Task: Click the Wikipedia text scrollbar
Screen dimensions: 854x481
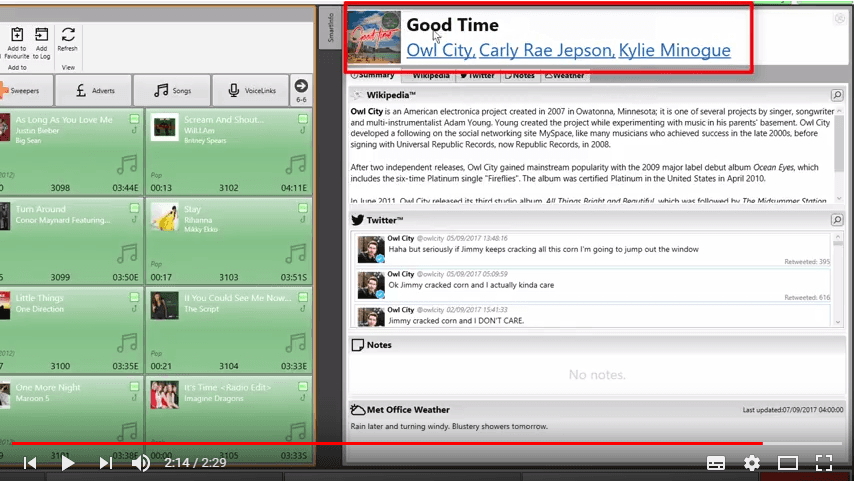Action: [839, 142]
